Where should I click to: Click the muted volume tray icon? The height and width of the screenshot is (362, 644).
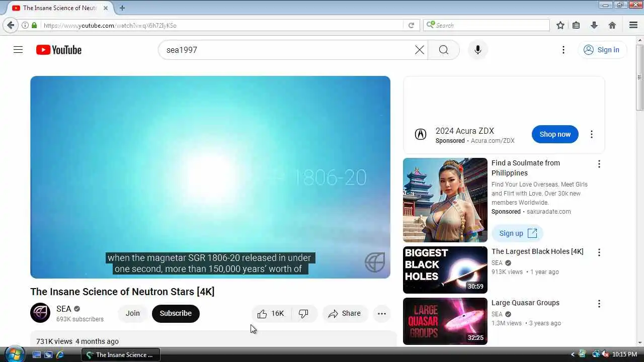(x=605, y=354)
